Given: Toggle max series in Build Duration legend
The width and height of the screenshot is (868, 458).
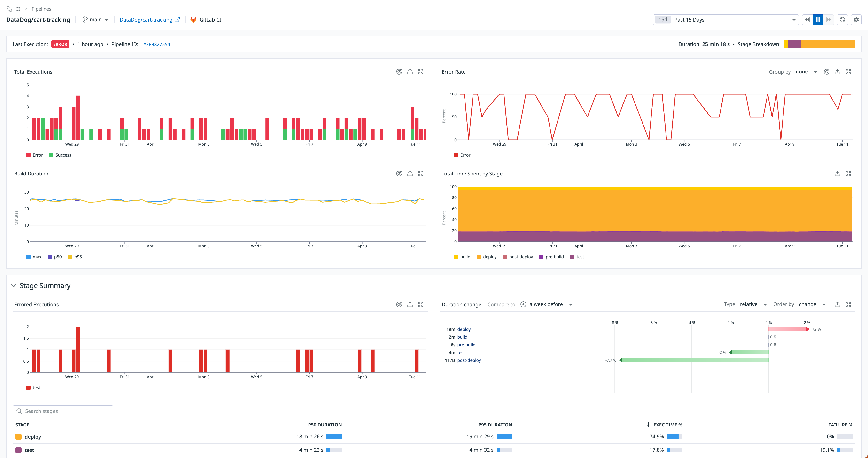Looking at the screenshot, I should coord(34,257).
